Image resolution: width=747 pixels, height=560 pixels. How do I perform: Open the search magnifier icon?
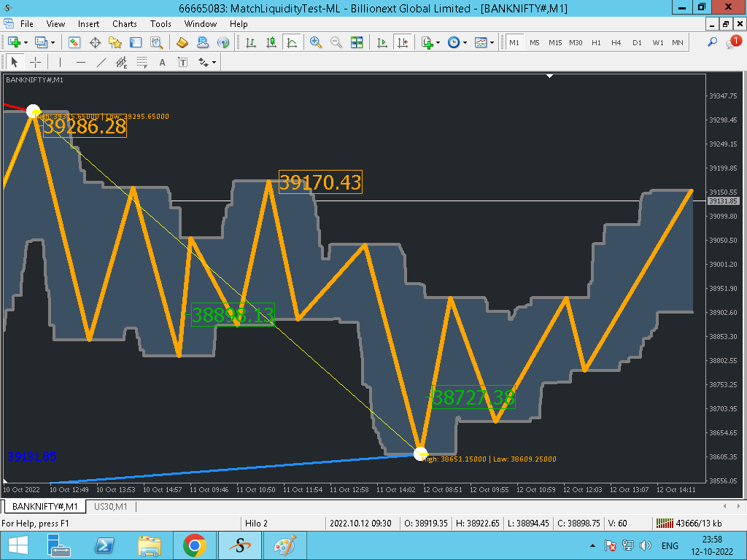point(712,42)
